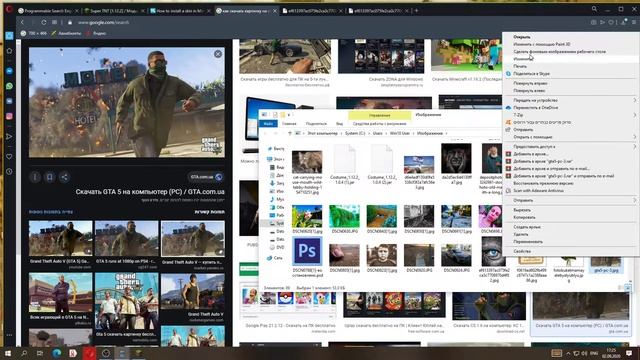Go back with the browser back arrow
640x360 pixels.
click(22, 22)
